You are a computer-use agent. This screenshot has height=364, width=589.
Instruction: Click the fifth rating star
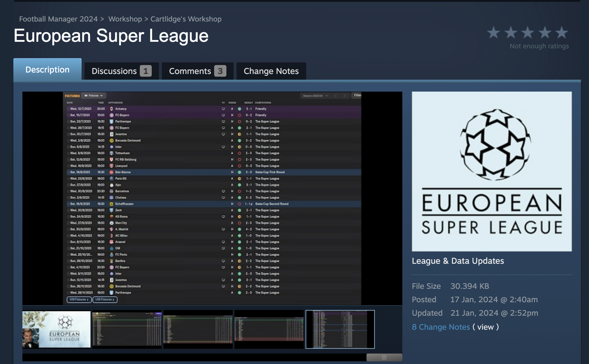coord(562,33)
